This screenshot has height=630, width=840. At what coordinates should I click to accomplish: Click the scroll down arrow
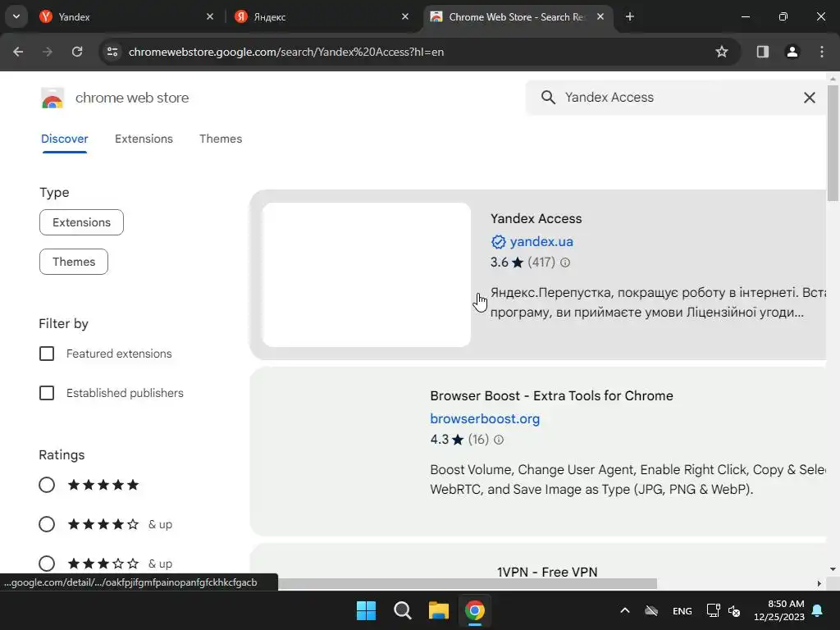832,569
